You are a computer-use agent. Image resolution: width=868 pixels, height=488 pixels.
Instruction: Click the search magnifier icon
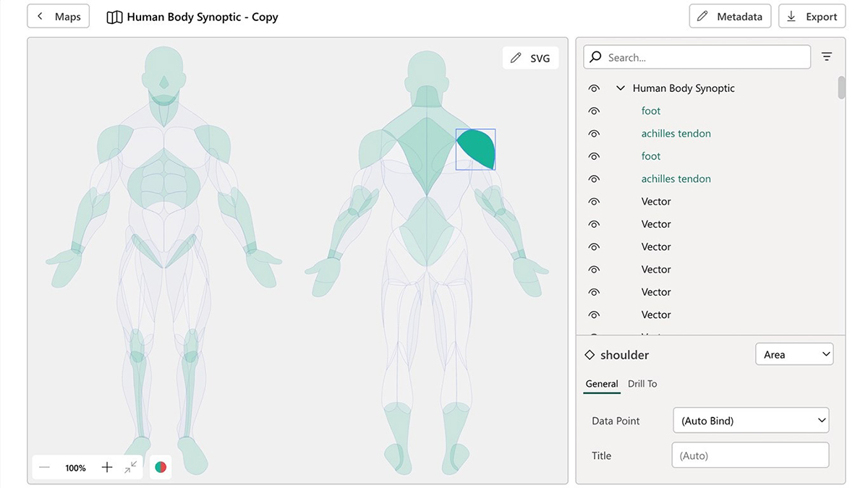(595, 56)
